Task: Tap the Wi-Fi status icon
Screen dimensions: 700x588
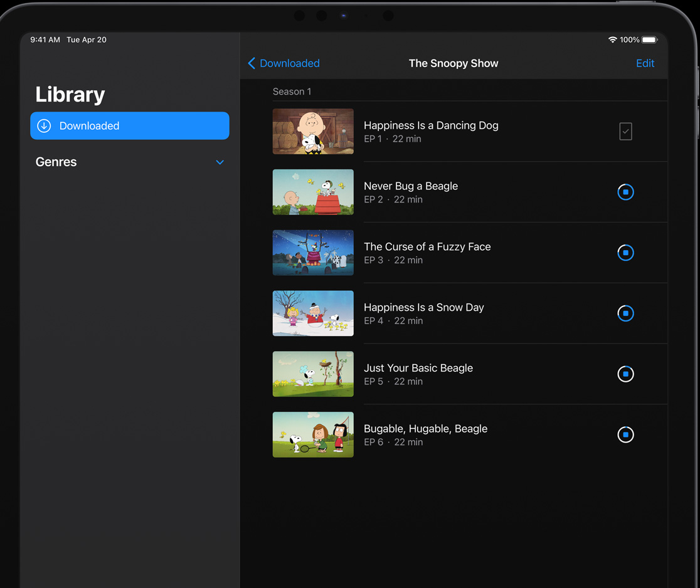Action: tap(612, 39)
